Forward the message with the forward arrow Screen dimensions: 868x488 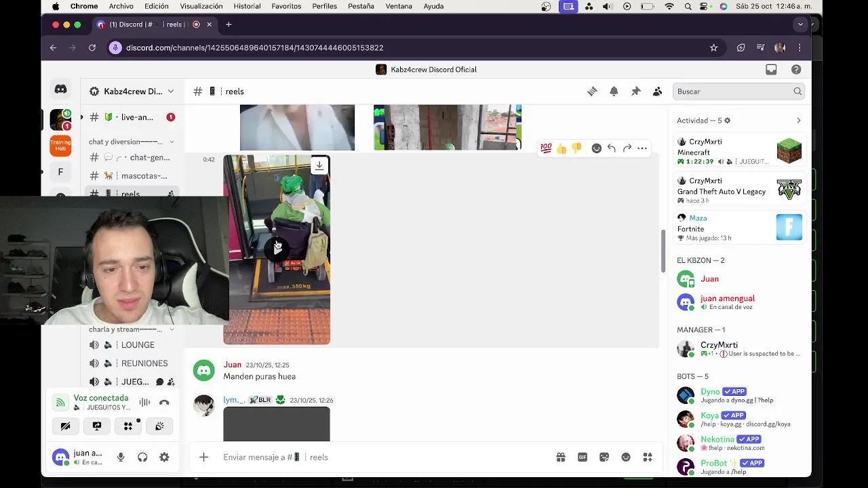(x=627, y=148)
